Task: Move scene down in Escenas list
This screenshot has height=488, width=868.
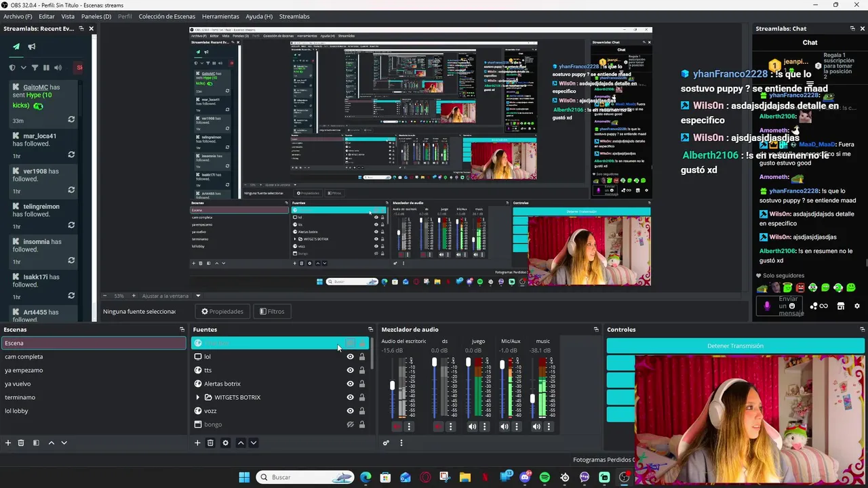Action: point(64,443)
